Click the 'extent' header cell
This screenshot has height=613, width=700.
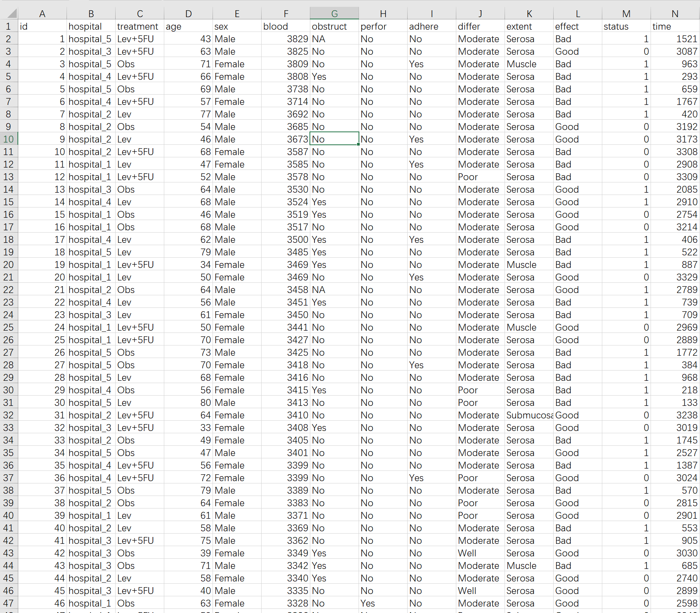[529, 26]
